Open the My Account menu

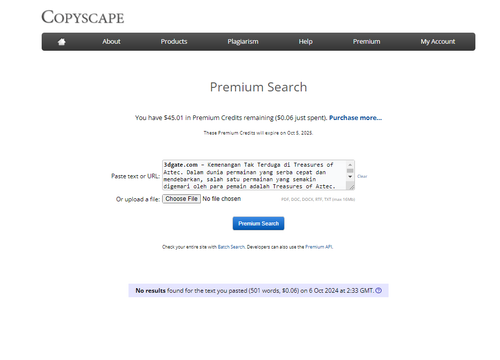point(438,42)
